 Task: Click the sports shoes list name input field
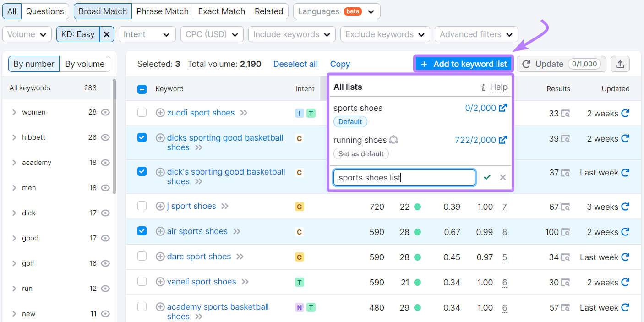point(404,177)
